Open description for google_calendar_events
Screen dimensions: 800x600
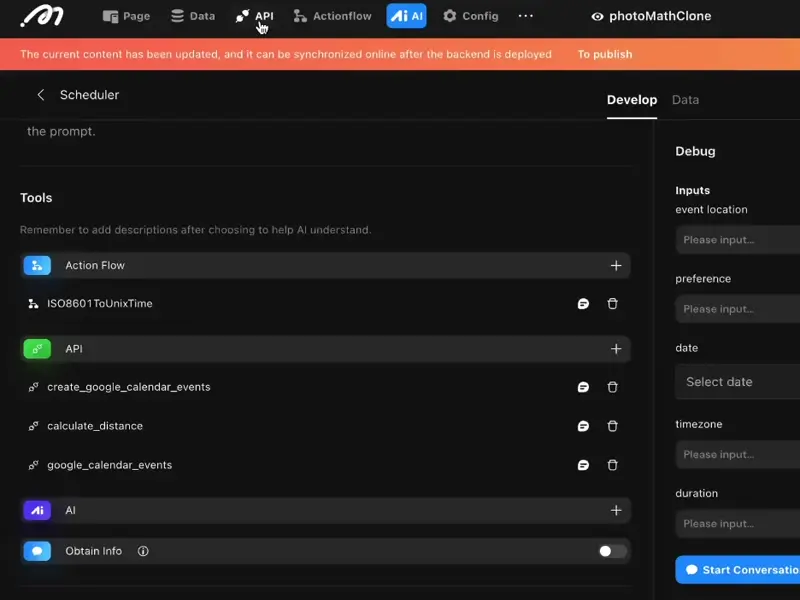pos(583,465)
